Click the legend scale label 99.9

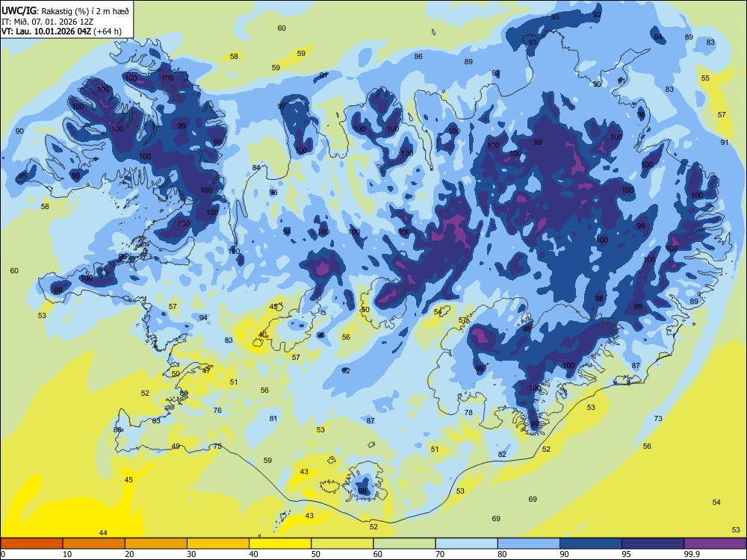coord(691,554)
